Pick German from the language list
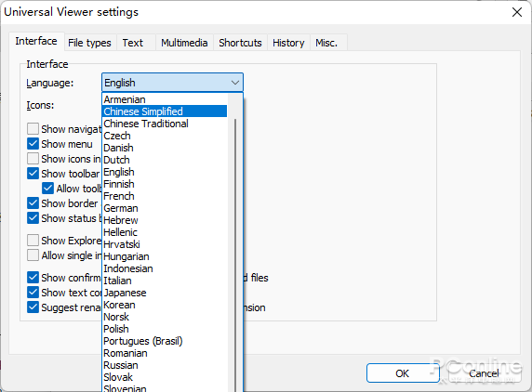Viewport: 532px width, 392px height. coord(165,208)
